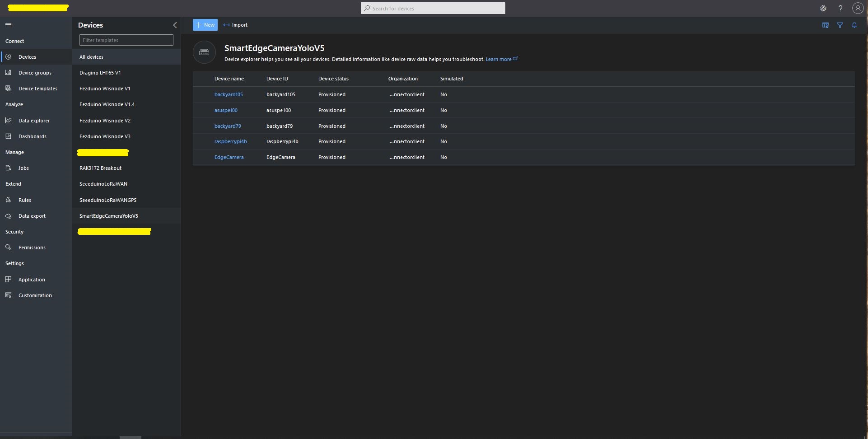Click the SmartEdgeCameraYoloV5 template device icon

click(204, 52)
